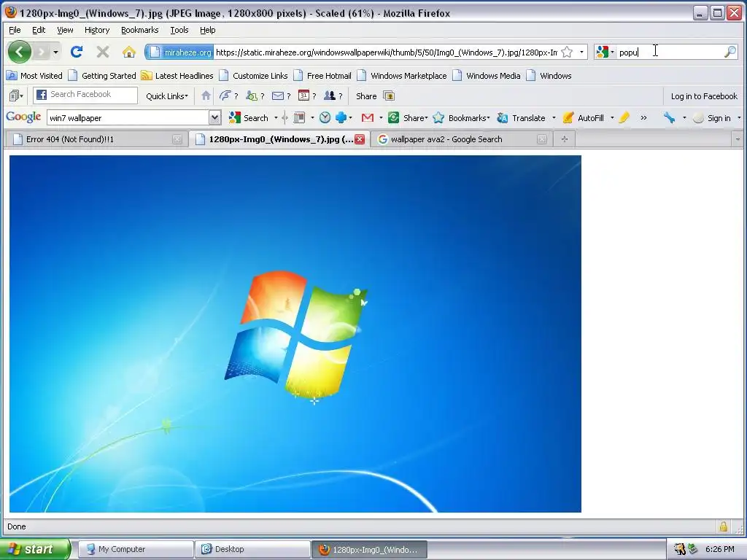The width and height of the screenshot is (747, 560).
Task: Click the Home icon in navigation bar
Action: (128, 52)
